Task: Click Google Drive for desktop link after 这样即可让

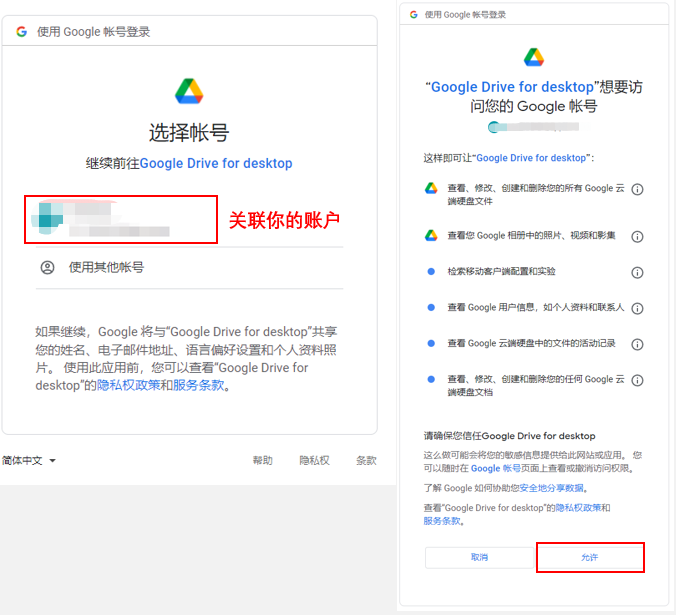Action: (531, 158)
